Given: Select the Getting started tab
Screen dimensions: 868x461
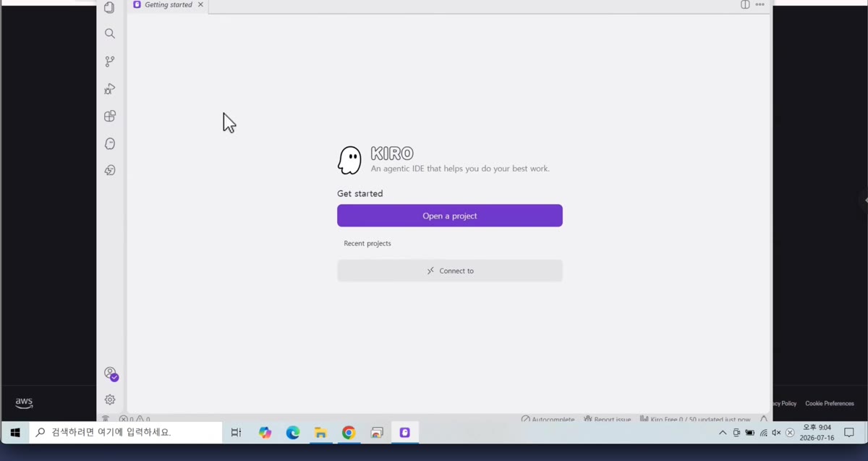Looking at the screenshot, I should click(x=169, y=5).
